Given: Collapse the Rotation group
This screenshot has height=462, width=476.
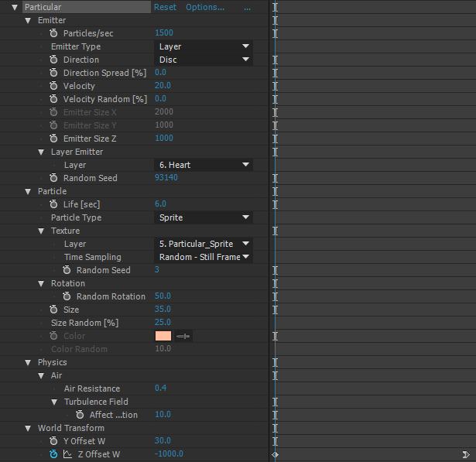Looking at the screenshot, I should pos(41,283).
